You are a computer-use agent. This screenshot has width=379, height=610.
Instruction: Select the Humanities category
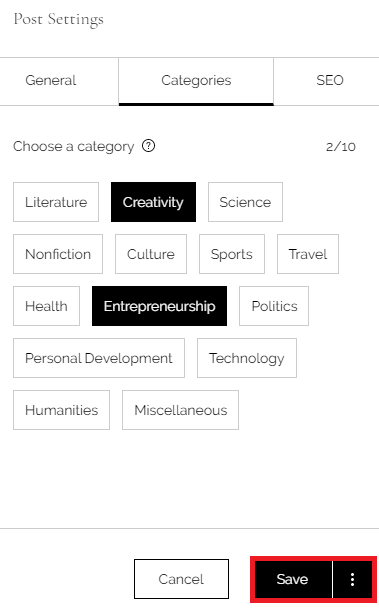[61, 410]
